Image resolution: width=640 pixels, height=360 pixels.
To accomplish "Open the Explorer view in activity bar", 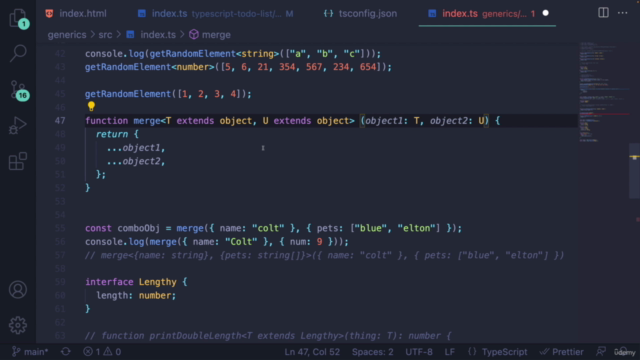I will click(18, 18).
